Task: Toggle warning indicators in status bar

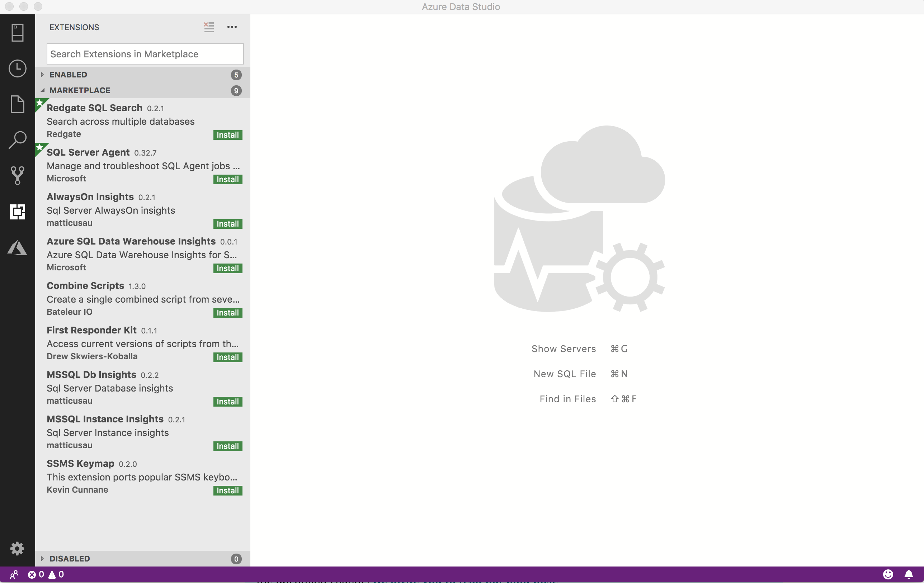Action: pyautogui.click(x=55, y=574)
